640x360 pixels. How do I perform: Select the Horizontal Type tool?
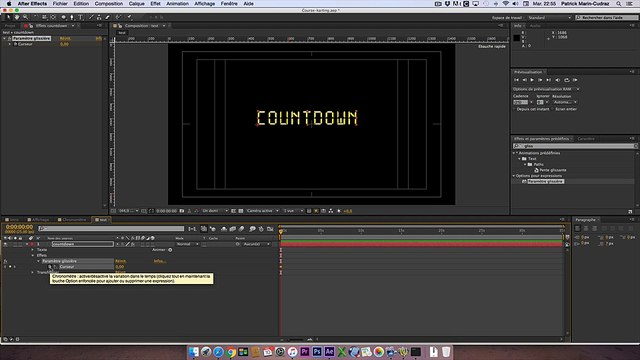[80, 17]
